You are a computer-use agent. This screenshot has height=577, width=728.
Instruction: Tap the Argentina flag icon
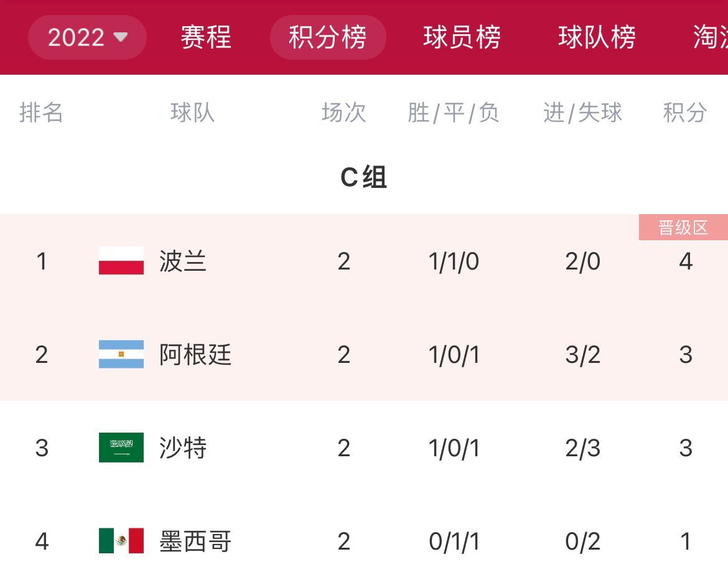coord(121,354)
